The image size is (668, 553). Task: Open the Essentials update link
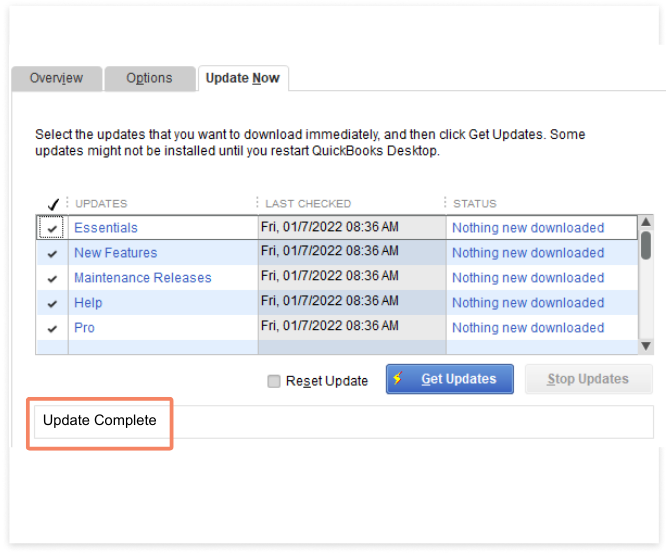106,228
